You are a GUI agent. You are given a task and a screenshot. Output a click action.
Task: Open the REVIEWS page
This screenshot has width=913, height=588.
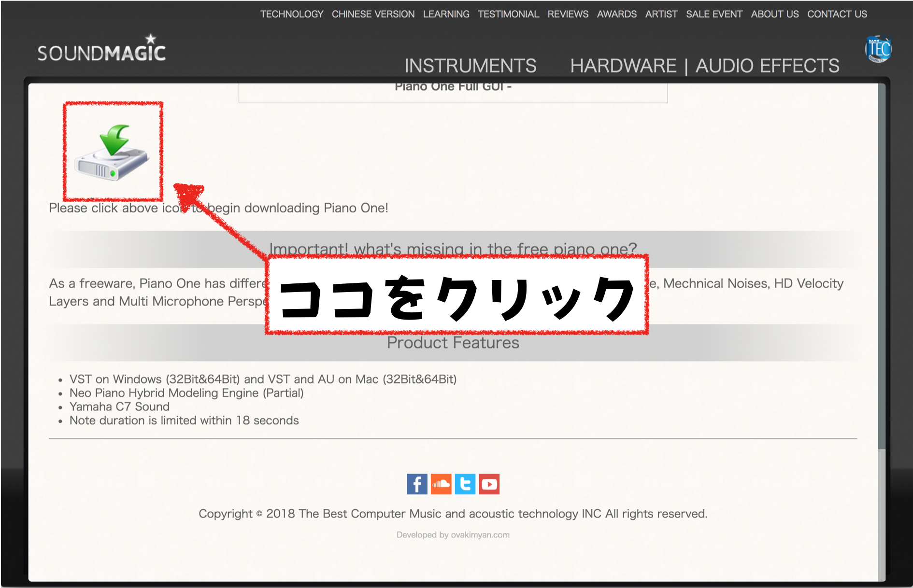568,14
